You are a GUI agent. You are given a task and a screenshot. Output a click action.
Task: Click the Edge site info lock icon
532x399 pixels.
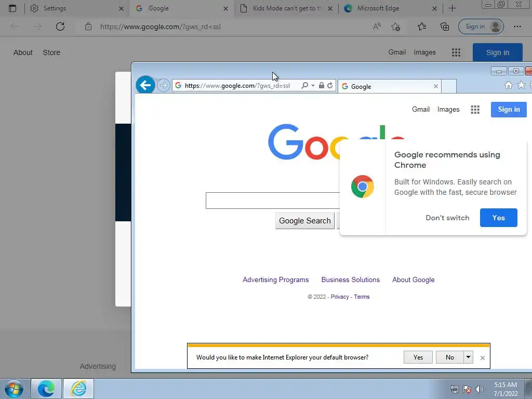click(88, 26)
